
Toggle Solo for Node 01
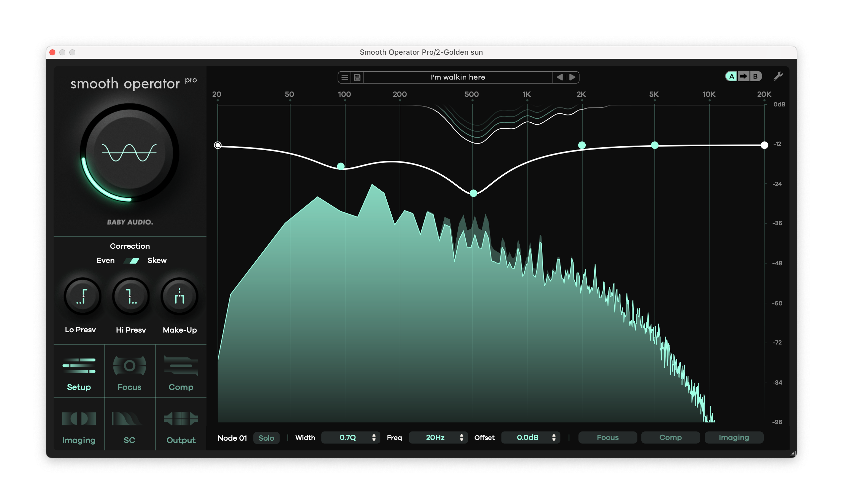[266, 438]
